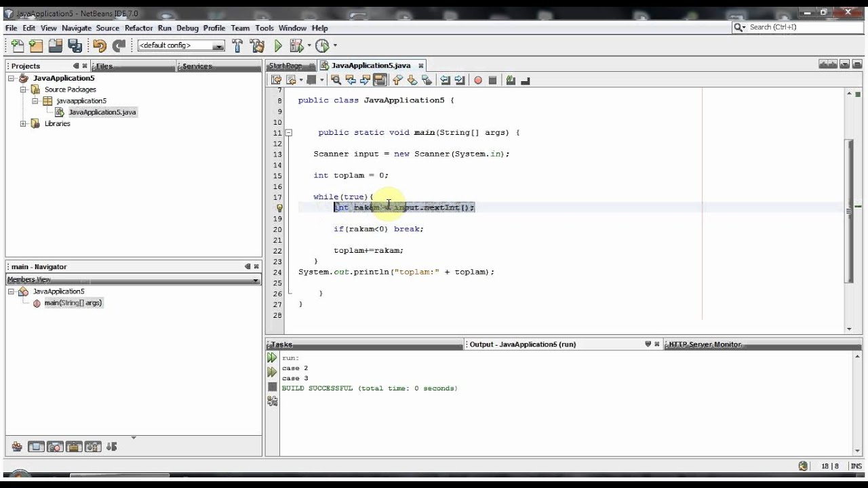The image size is (868, 488).
Task: Toggle Show Non-Public Members in Navigator
Action: (x=74, y=447)
